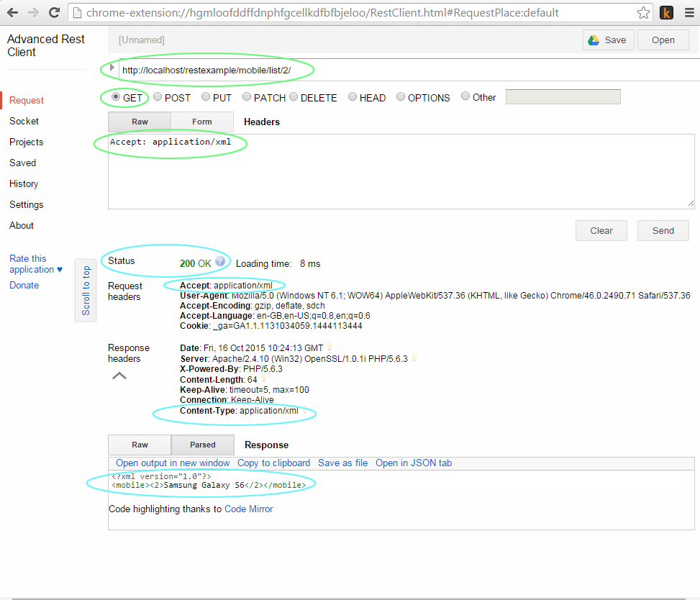Collapse the Response headers section with the arrow
The width and height of the screenshot is (700, 600).
(119, 376)
